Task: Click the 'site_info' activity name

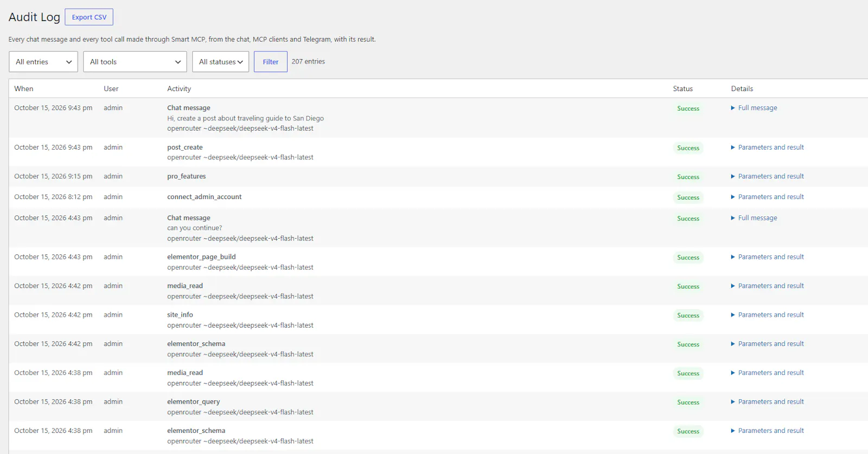Action: (x=180, y=315)
